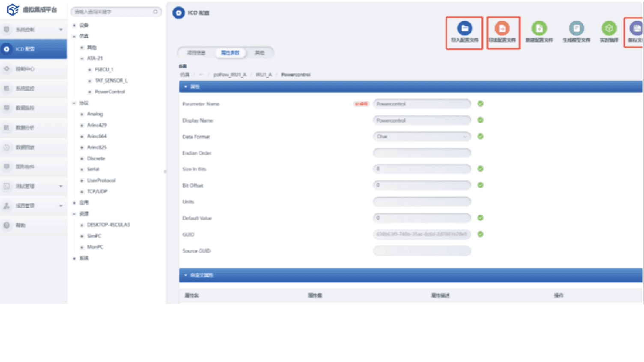Click the 保存文件 save icon
Image resolution: width=644 pixels, height=362 pixels.
[x=635, y=30]
